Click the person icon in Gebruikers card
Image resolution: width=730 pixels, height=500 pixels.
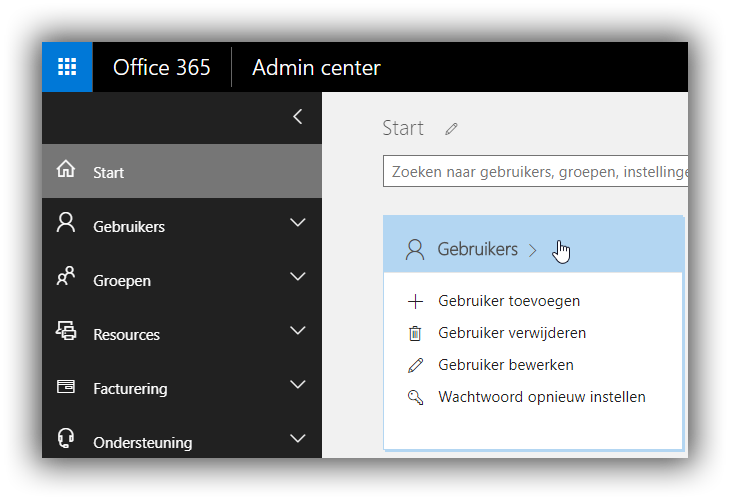[x=415, y=250]
